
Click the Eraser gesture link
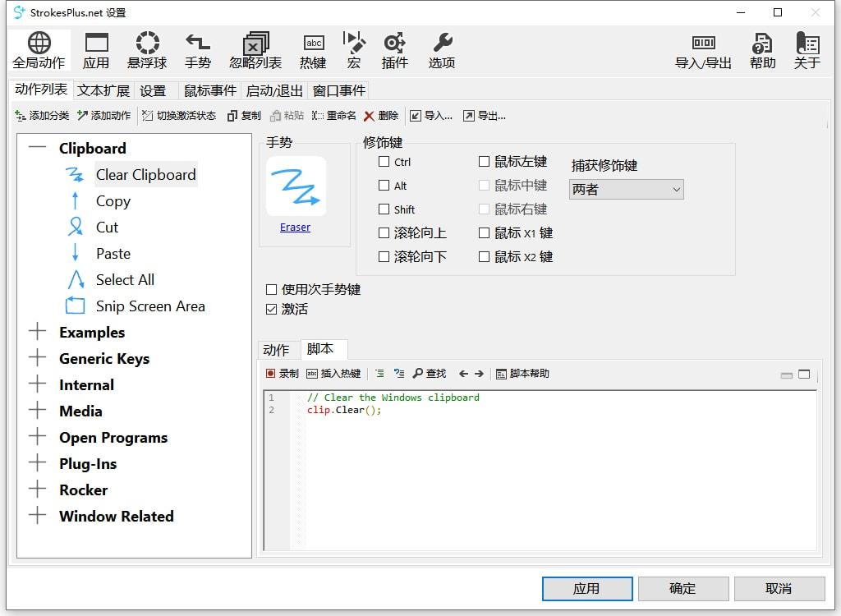pyautogui.click(x=294, y=227)
